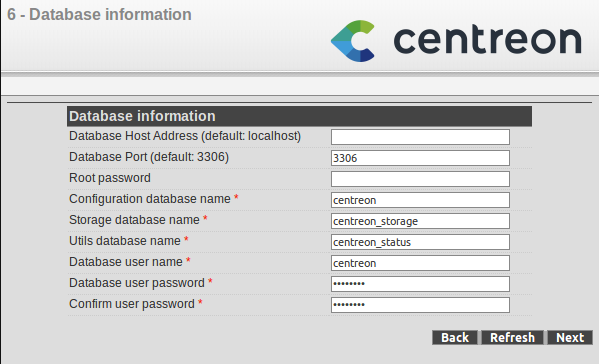Click the Database Host Address label
The image size is (599, 364).
[x=185, y=136]
